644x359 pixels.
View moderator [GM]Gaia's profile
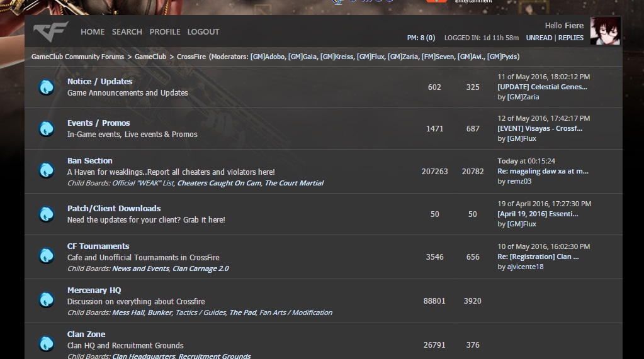pos(302,57)
